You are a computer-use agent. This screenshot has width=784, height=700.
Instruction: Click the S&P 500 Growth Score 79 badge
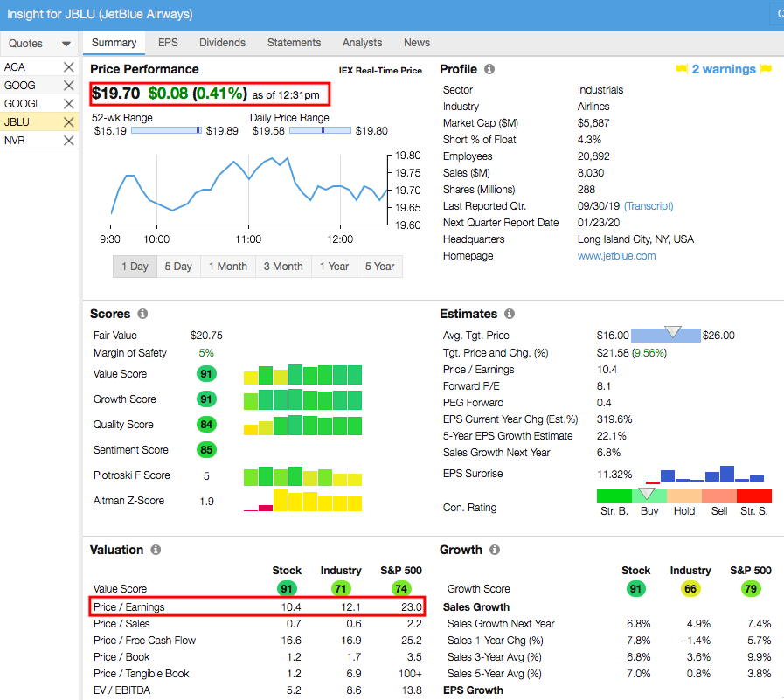click(x=751, y=588)
